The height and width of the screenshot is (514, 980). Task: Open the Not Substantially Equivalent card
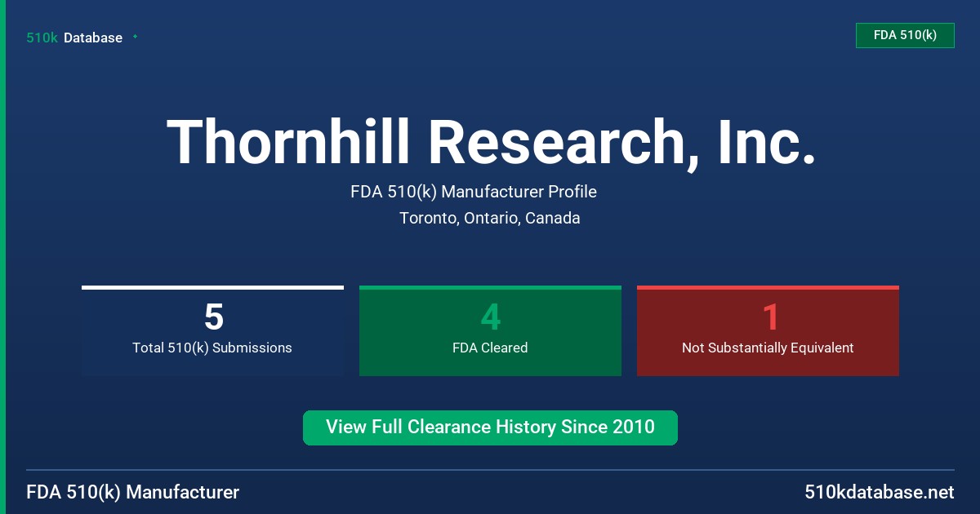(768, 331)
